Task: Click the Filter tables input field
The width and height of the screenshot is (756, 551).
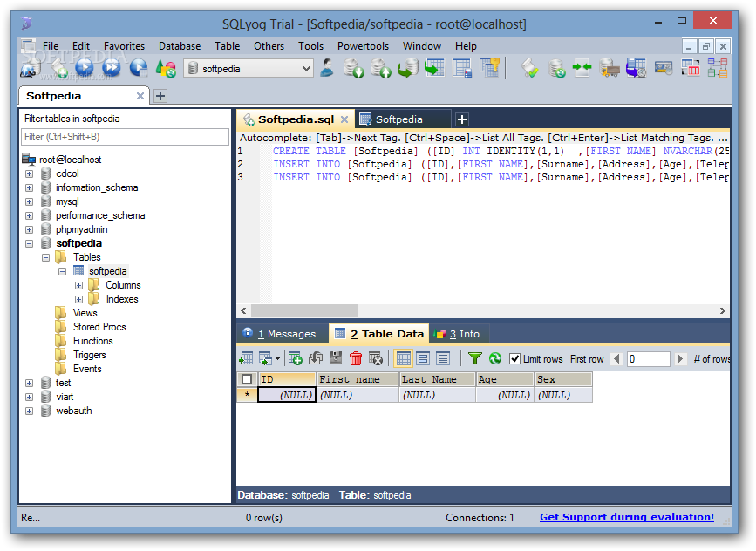Action: click(125, 137)
